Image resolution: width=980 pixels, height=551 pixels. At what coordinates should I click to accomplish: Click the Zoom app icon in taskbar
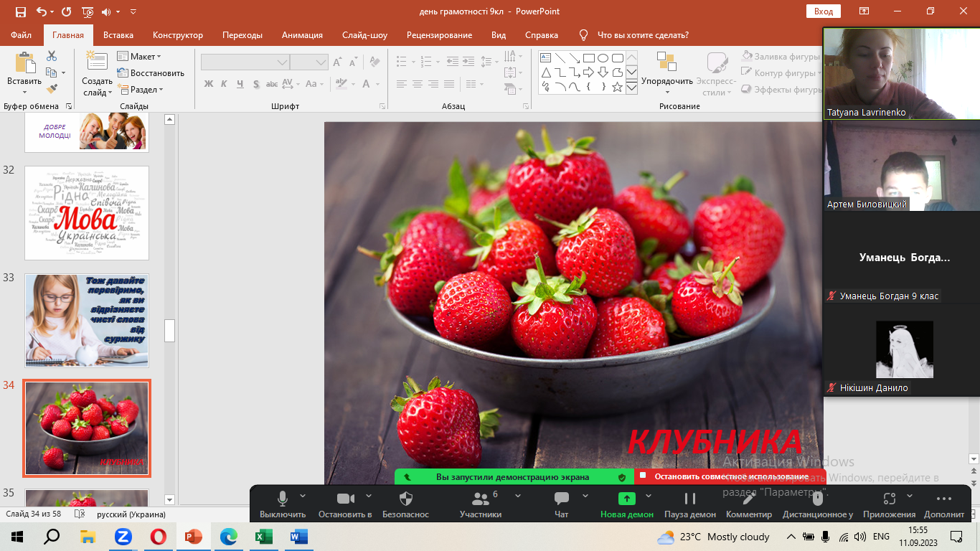pos(123,536)
